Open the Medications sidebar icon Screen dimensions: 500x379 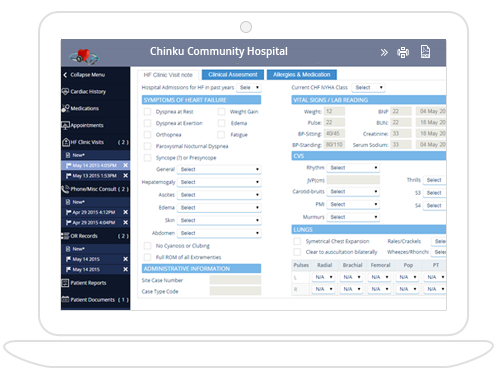tap(65, 108)
